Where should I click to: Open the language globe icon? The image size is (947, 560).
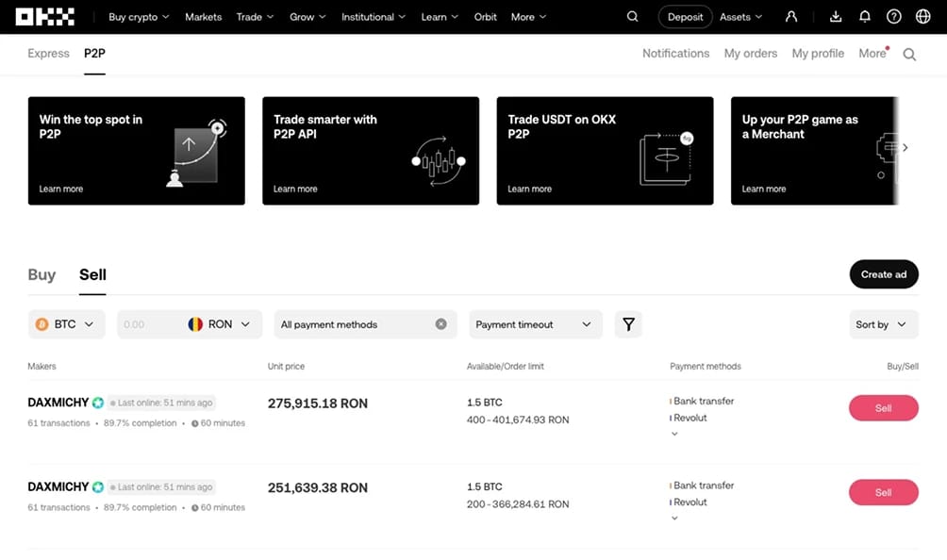(922, 17)
